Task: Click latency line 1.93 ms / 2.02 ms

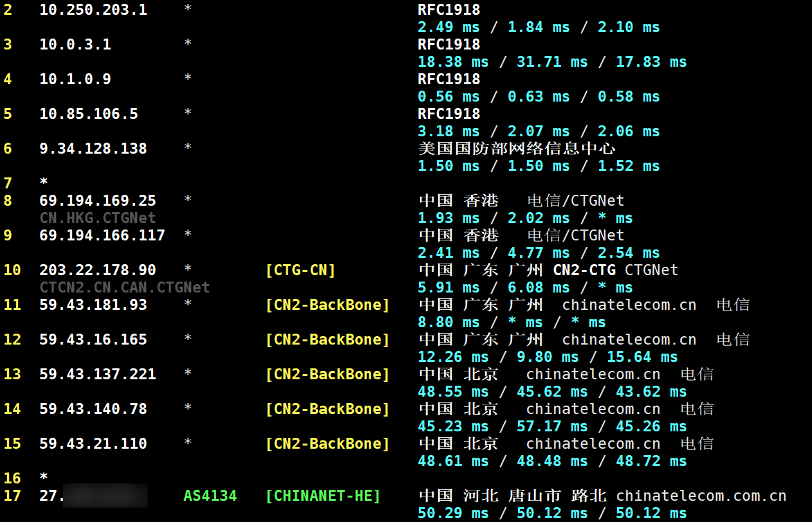Action: click(x=525, y=218)
